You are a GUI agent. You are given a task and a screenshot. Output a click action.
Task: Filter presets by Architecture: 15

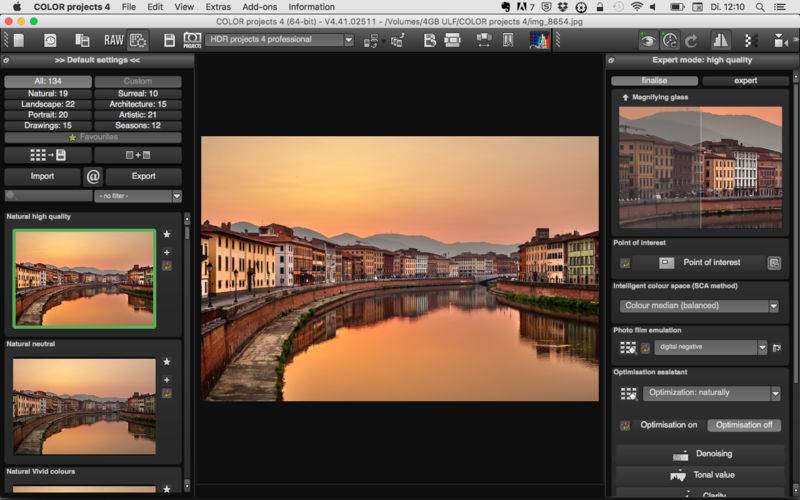pos(138,104)
